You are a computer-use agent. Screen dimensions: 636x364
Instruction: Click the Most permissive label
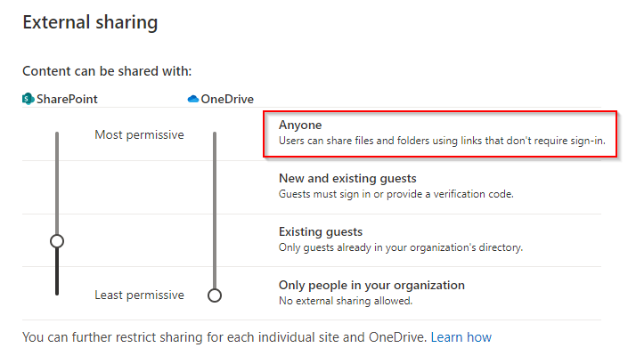[x=139, y=134]
